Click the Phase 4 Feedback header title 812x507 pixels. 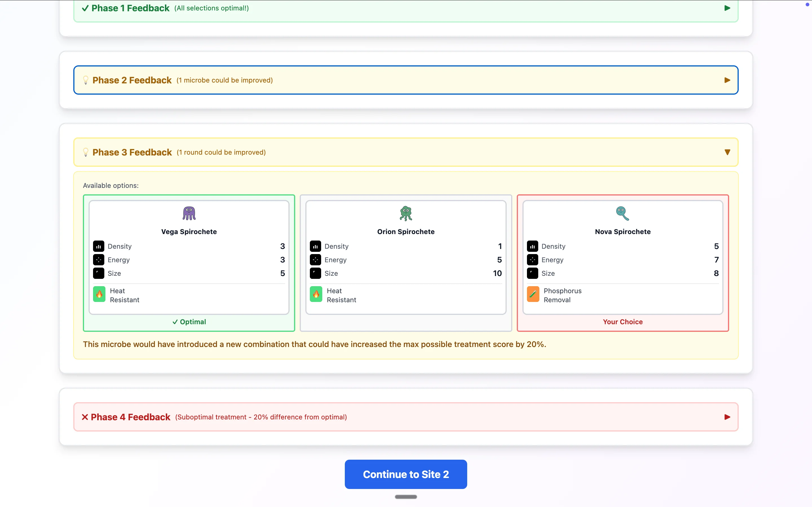131,417
